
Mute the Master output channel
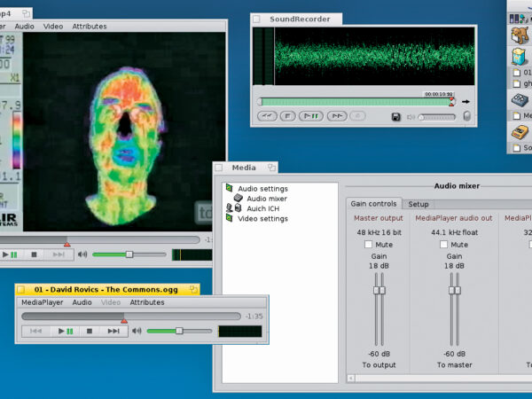point(368,245)
